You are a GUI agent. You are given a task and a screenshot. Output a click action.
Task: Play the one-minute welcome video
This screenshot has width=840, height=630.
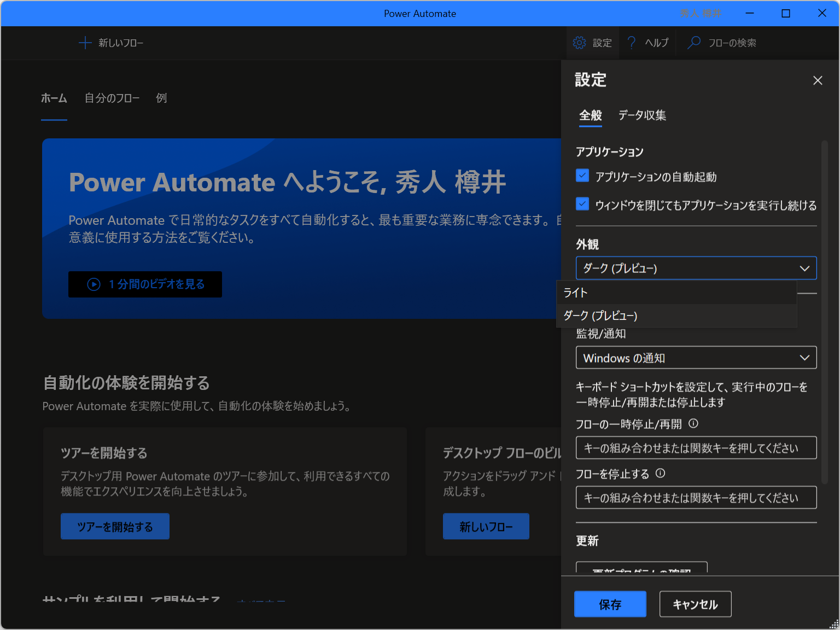click(x=145, y=284)
